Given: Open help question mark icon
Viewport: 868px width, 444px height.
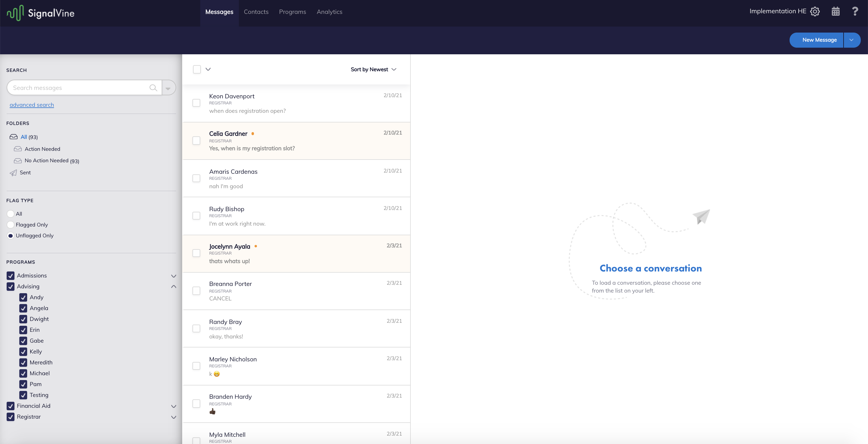Looking at the screenshot, I should coord(855,11).
